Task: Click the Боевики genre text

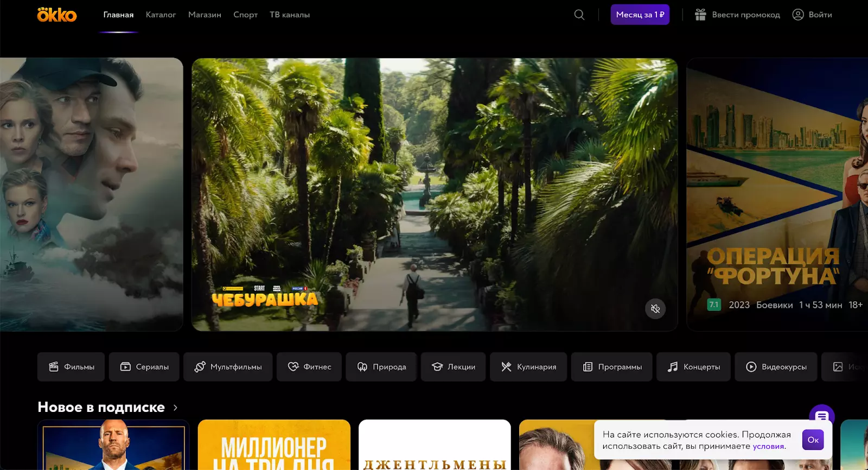Action: pyautogui.click(x=774, y=305)
